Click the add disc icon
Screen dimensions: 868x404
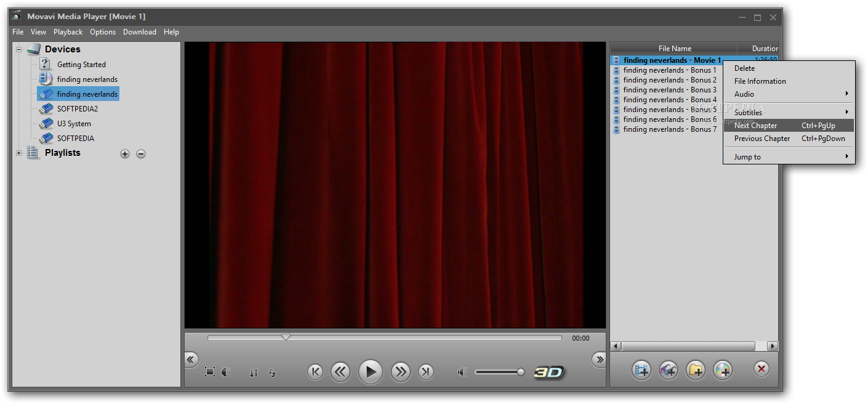[x=723, y=370]
